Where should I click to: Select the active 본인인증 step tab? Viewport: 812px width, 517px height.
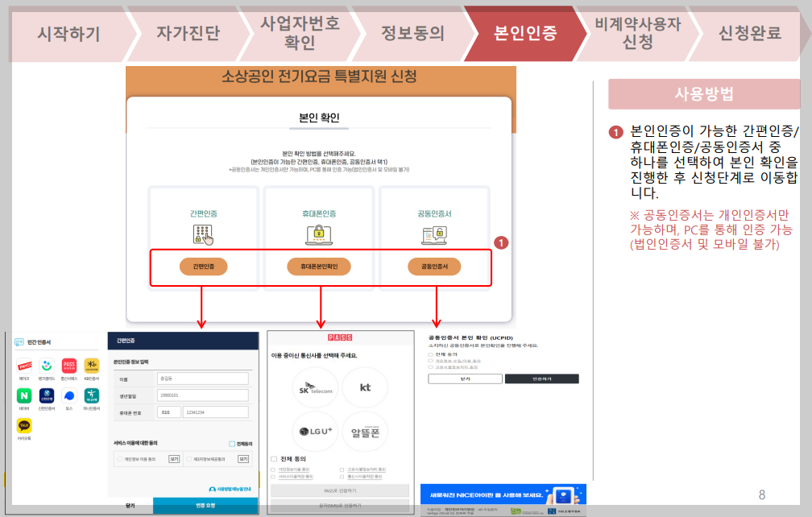tap(525, 34)
